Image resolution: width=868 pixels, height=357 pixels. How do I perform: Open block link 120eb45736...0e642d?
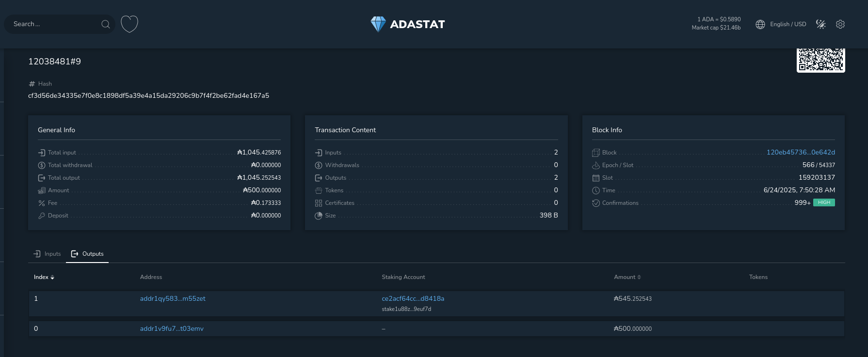[x=801, y=152]
